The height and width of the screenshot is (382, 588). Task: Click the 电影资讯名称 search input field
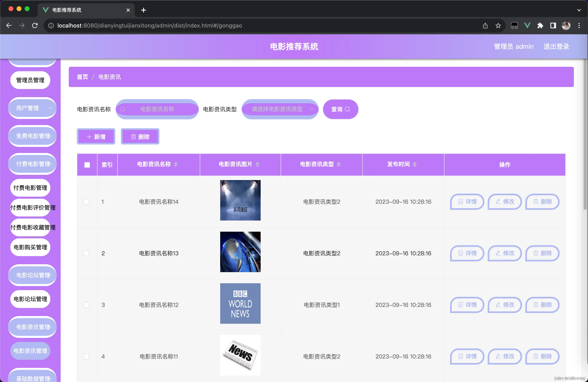[157, 109]
